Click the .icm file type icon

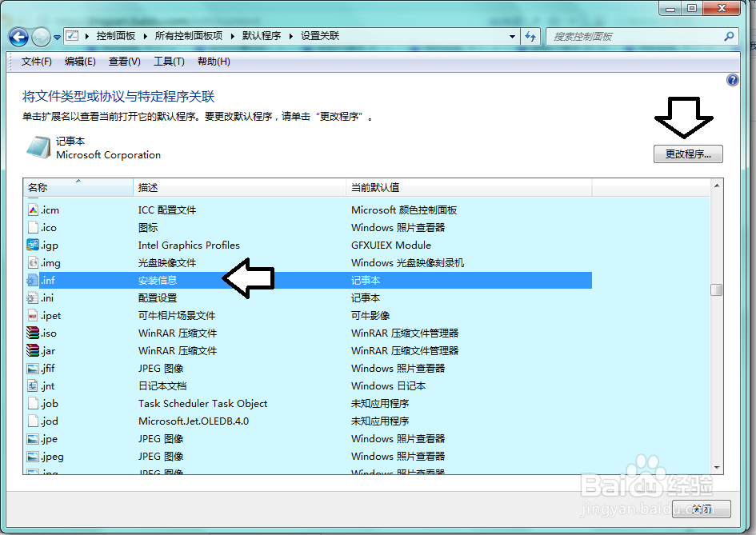pos(33,210)
